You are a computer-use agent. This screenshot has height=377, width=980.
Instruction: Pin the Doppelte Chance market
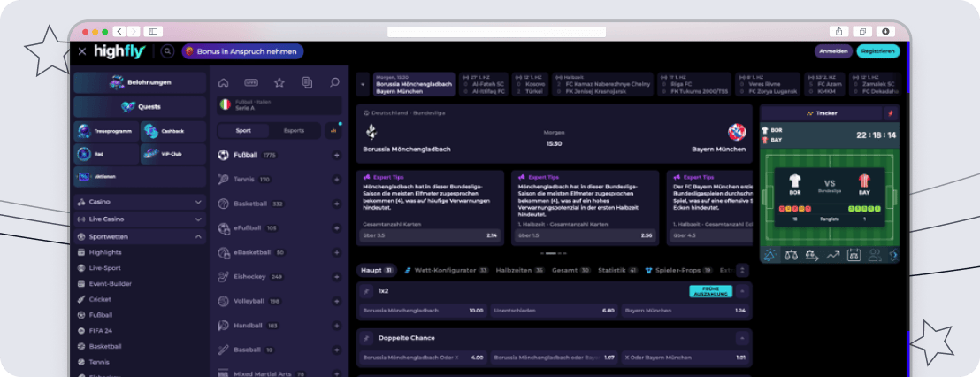367,337
